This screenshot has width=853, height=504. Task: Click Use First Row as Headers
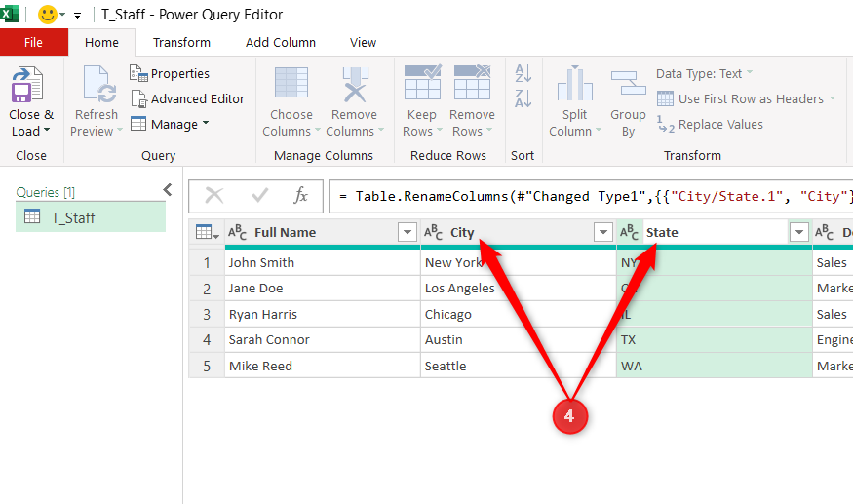pos(740,99)
